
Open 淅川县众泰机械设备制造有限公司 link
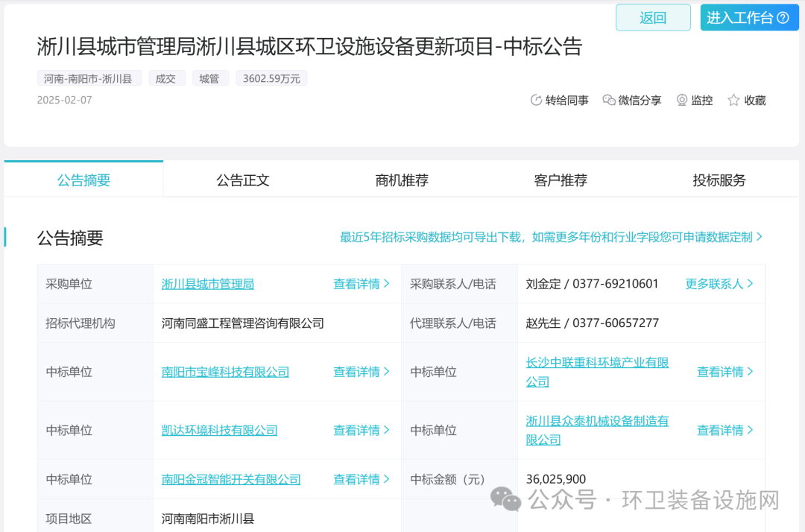[x=597, y=430]
